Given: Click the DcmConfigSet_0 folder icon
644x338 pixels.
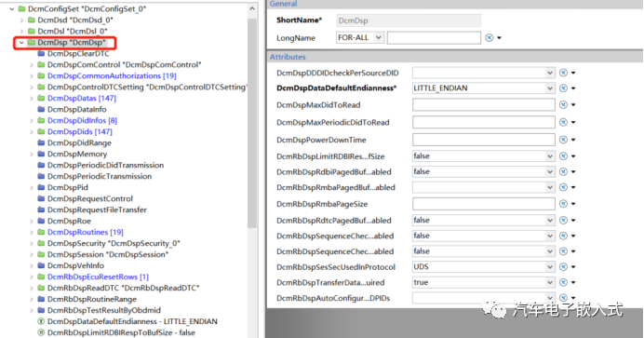Looking at the screenshot, I should pos(21,8).
